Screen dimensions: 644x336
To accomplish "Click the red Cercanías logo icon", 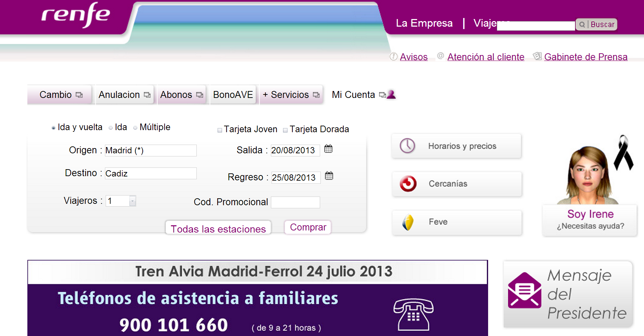I will pyautogui.click(x=408, y=183).
